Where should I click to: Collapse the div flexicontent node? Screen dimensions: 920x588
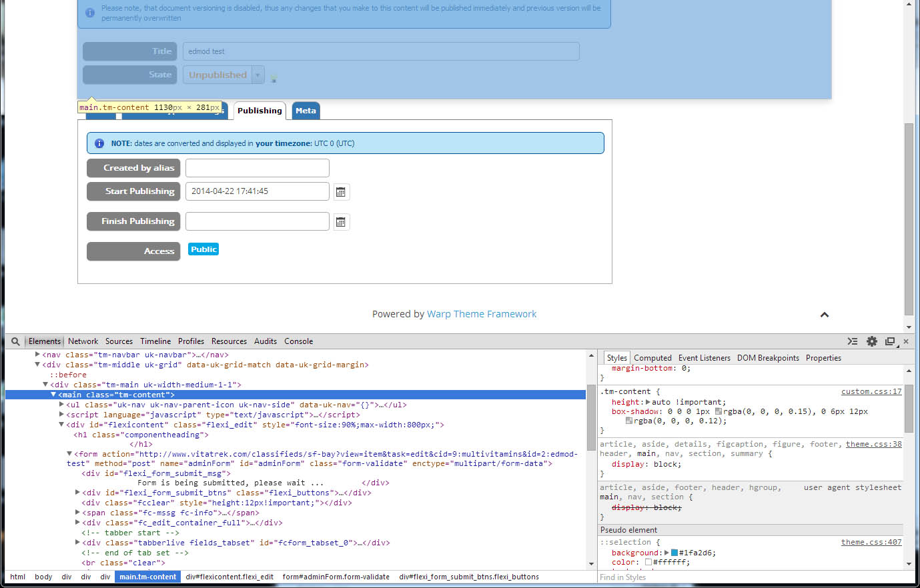click(x=61, y=425)
